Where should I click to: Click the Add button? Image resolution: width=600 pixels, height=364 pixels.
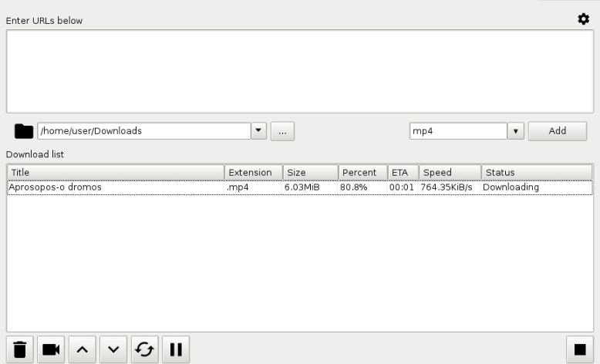[x=558, y=131]
